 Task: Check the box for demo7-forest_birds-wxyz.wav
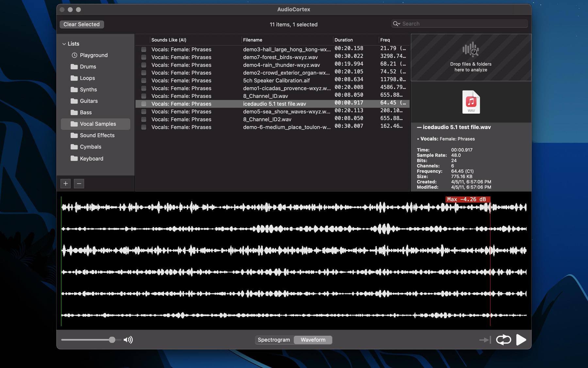click(x=144, y=57)
